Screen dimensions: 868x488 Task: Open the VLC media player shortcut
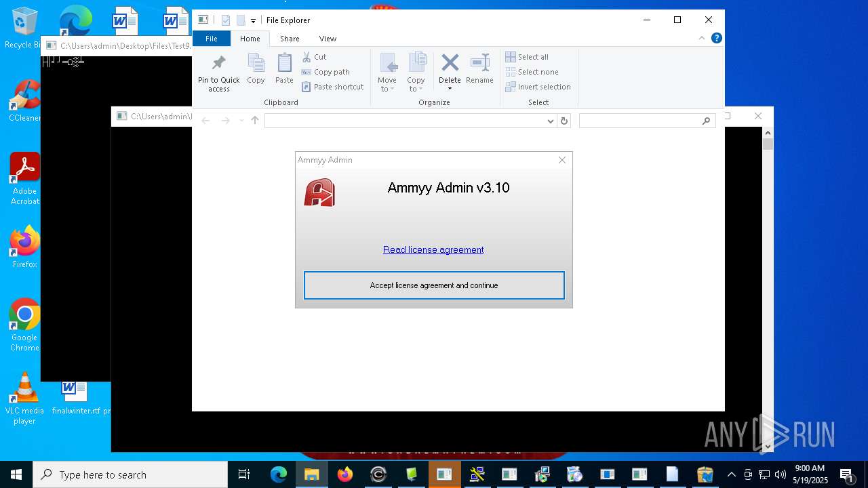coord(24,399)
